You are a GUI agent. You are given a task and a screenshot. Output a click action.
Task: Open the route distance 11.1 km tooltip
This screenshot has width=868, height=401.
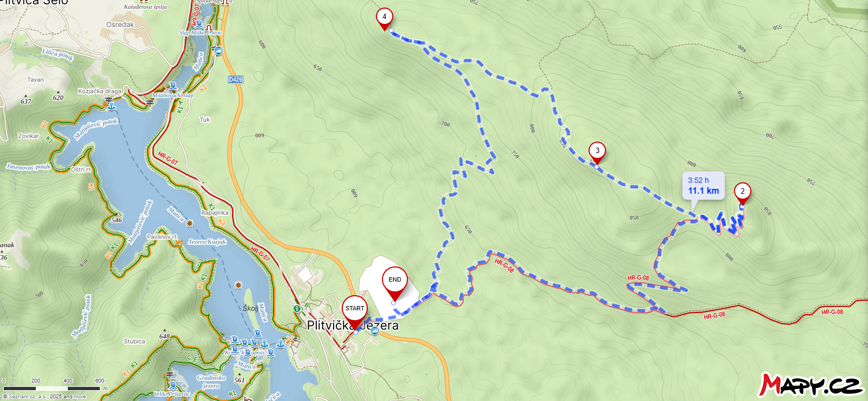703,186
